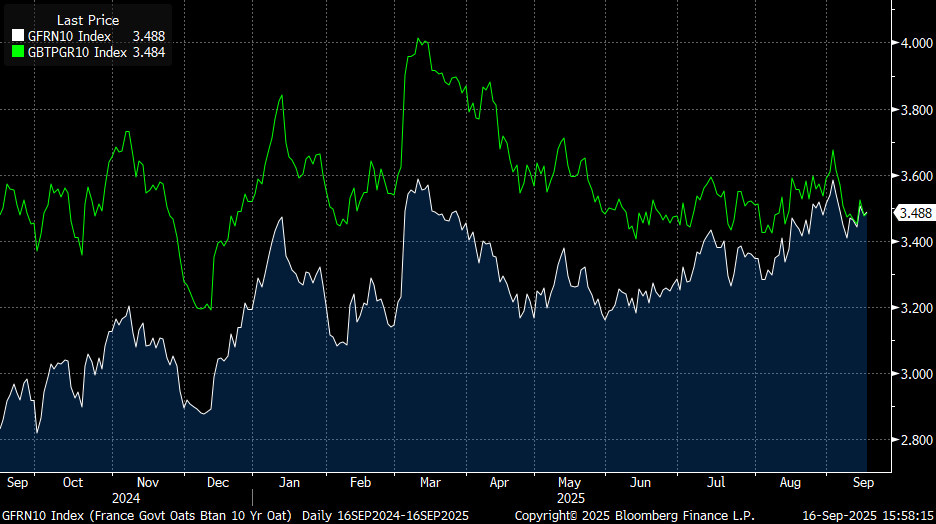
Task: Click the 2.800 y-axis label
Action: (915, 440)
